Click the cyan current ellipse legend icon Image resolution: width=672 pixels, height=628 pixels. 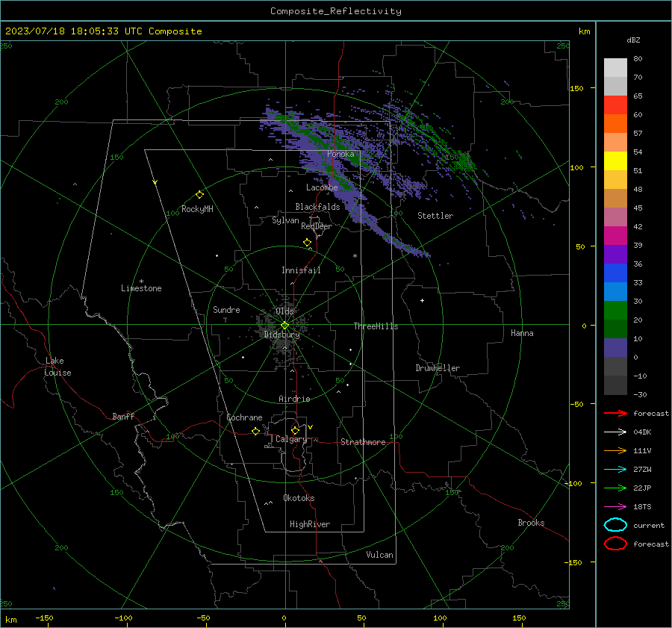pyautogui.click(x=615, y=525)
